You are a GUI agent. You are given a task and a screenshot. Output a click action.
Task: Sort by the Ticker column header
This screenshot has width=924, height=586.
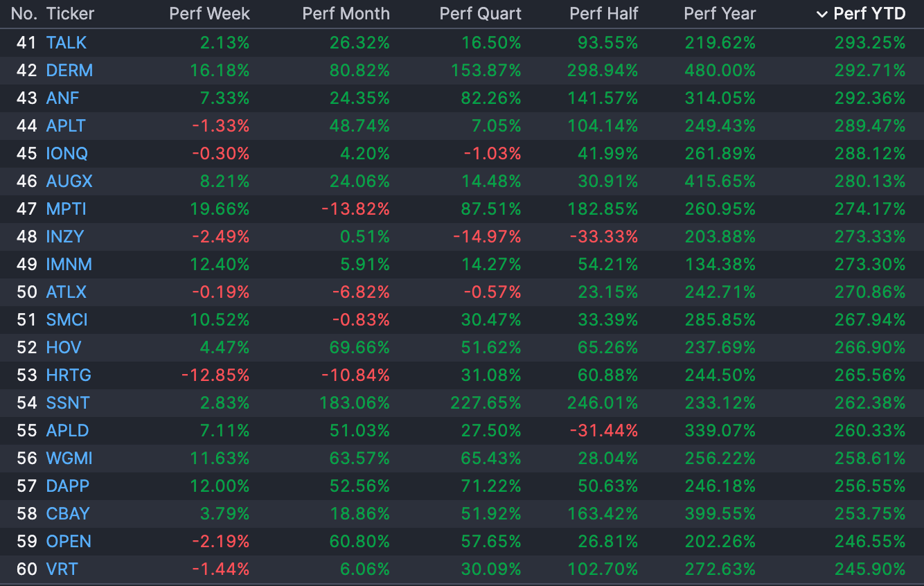coord(70,14)
